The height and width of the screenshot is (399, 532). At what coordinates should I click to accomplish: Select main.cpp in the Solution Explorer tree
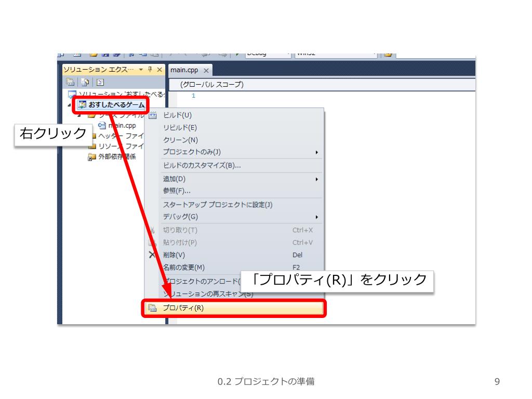122,126
